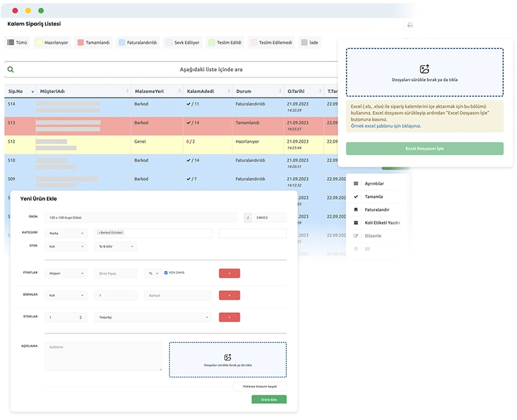This screenshot has width=517, height=420.
Task: Choose Düzenle in the action menu
Action: [373, 236]
